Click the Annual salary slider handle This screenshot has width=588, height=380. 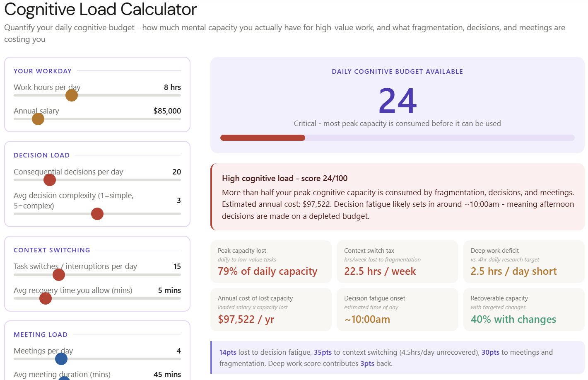click(x=38, y=119)
